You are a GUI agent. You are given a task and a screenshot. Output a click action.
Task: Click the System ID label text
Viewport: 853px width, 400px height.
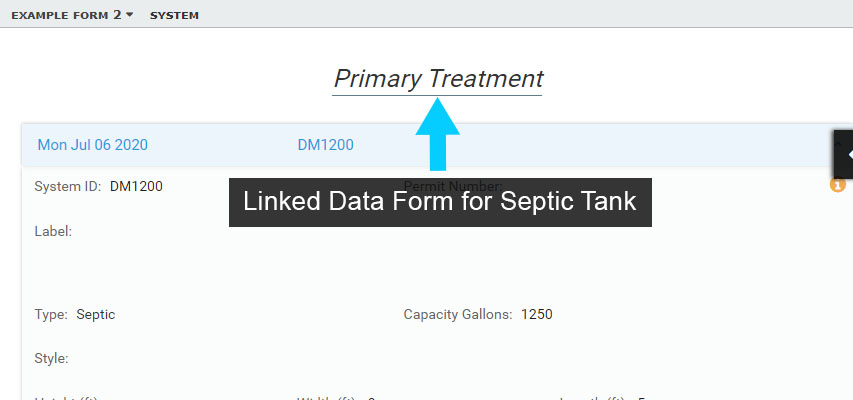tap(67, 186)
